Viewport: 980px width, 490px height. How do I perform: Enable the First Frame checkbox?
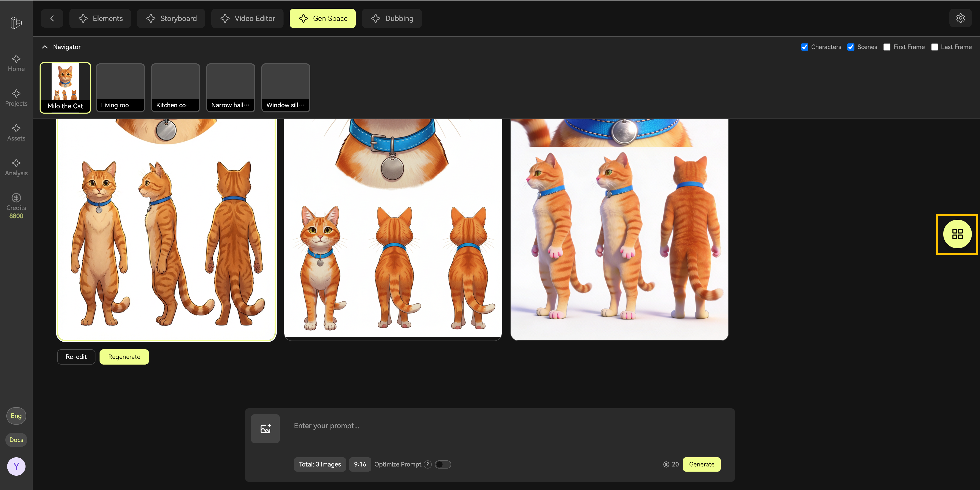[x=887, y=47]
